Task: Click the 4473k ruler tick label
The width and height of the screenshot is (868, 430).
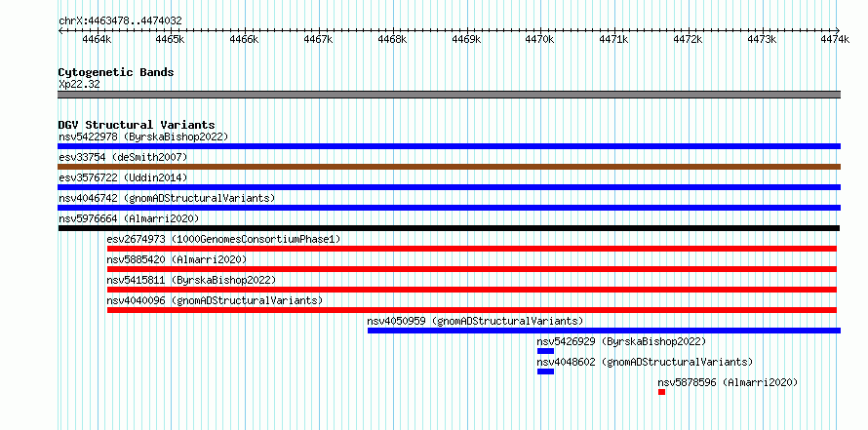Action: coord(763,39)
